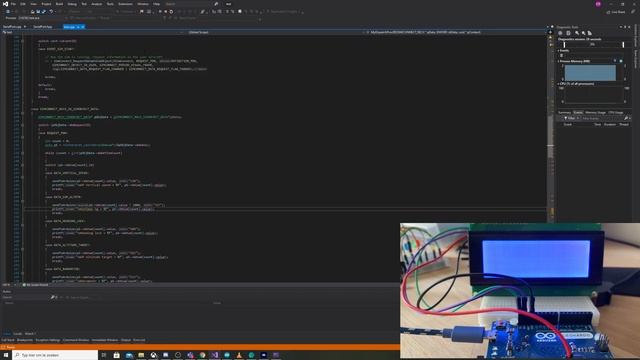Screen dimensions: 640x360
Task: Open the Watch 1 tab
Action: coord(30,333)
